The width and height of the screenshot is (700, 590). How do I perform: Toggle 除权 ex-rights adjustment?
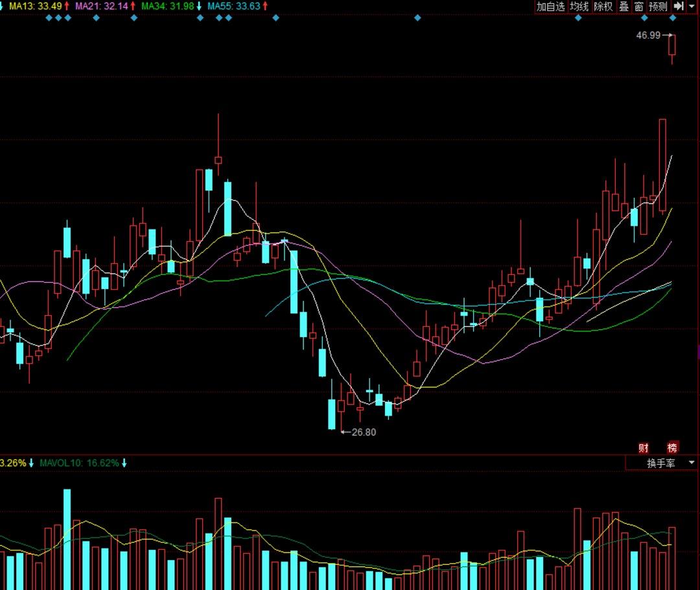[603, 6]
